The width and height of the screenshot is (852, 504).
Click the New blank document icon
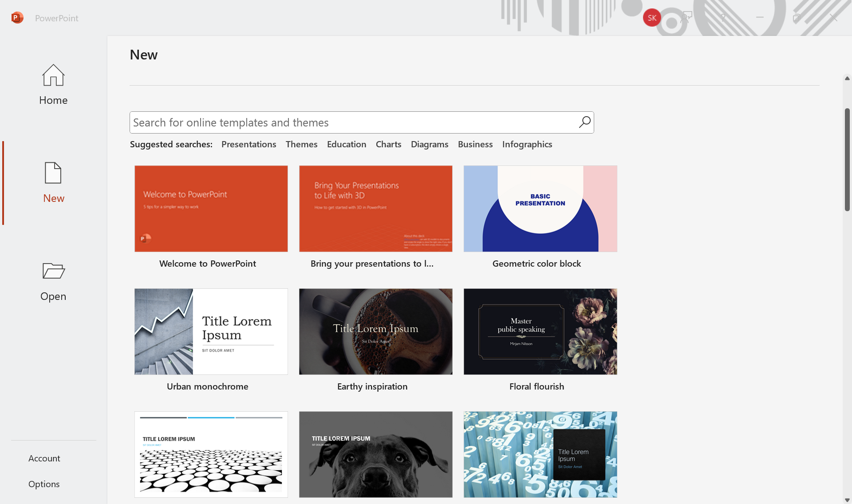click(53, 173)
